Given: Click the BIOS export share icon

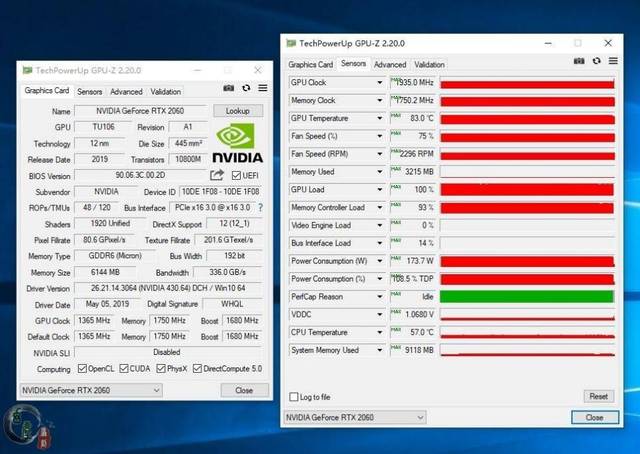Looking at the screenshot, I should tap(217, 175).
